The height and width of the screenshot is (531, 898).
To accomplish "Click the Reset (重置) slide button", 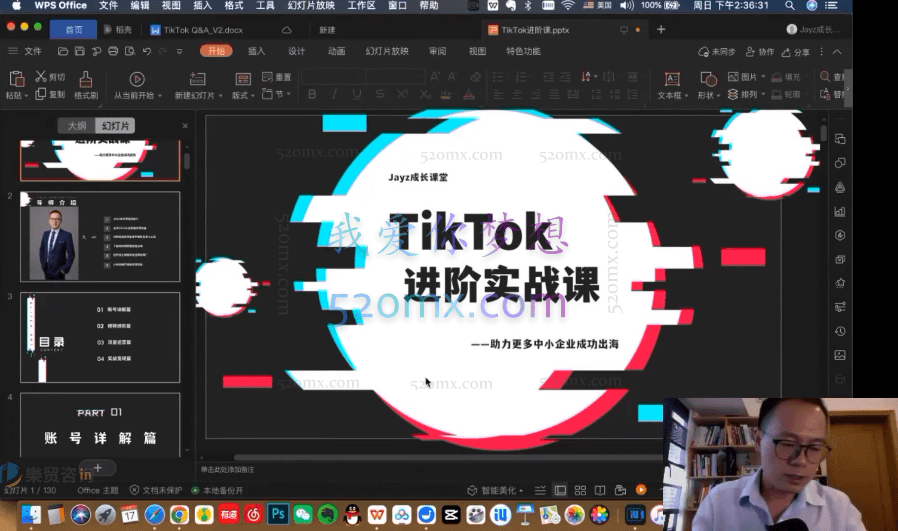I will pyautogui.click(x=277, y=77).
